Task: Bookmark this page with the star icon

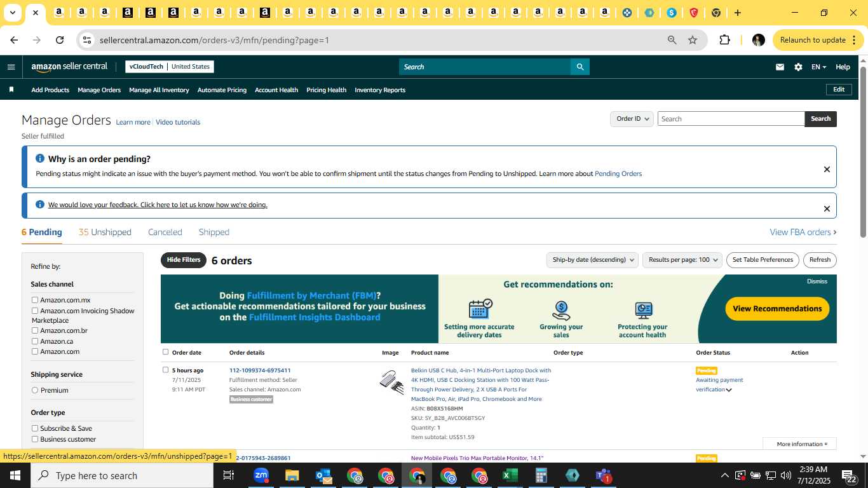Action: (x=693, y=40)
